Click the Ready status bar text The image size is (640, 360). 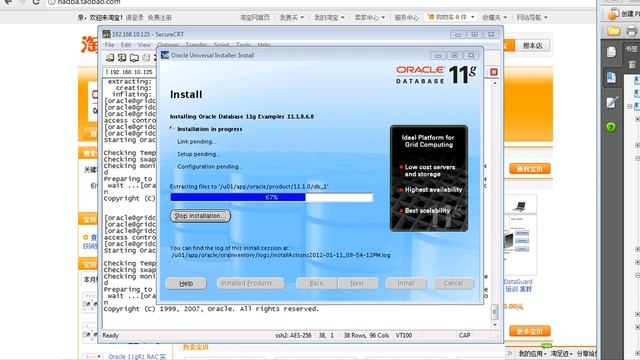[110, 336]
